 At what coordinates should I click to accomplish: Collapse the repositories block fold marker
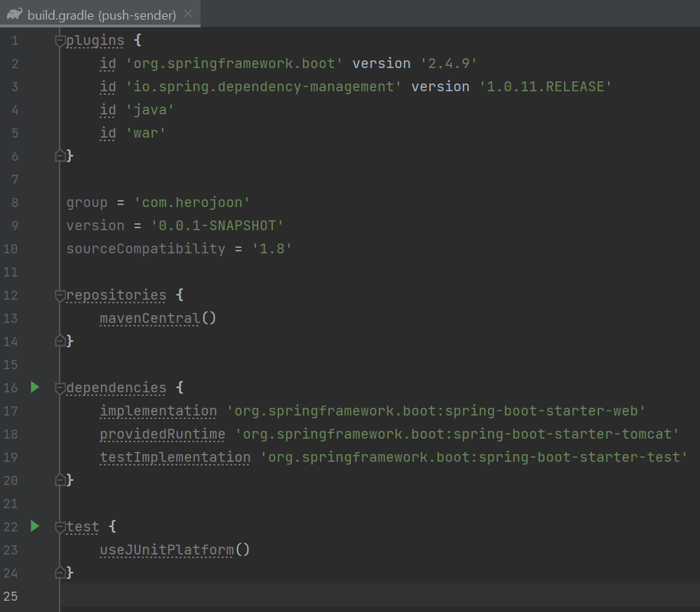60,295
